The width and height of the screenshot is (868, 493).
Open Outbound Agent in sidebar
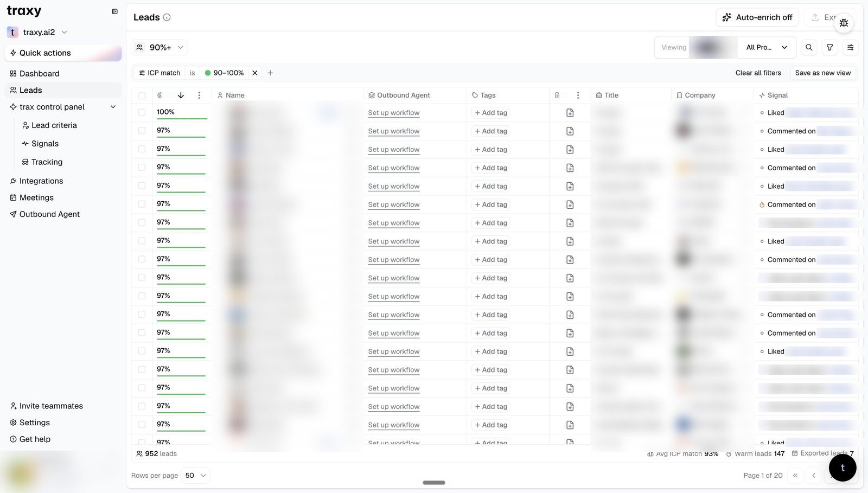point(63,214)
